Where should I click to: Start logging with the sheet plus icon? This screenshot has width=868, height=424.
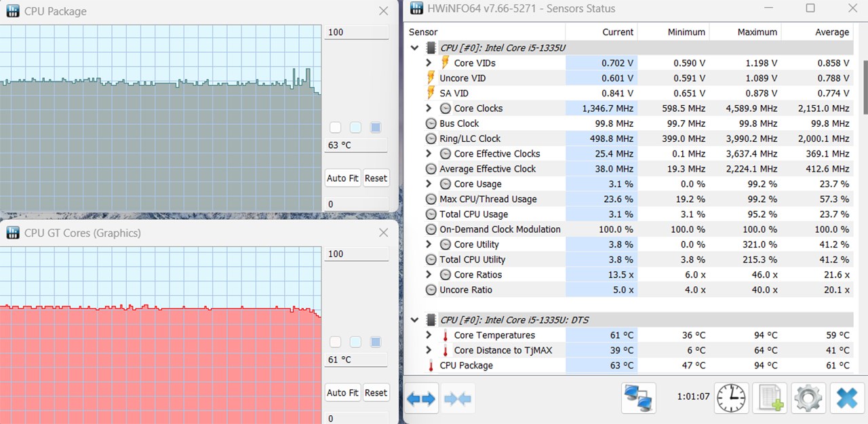[770, 398]
